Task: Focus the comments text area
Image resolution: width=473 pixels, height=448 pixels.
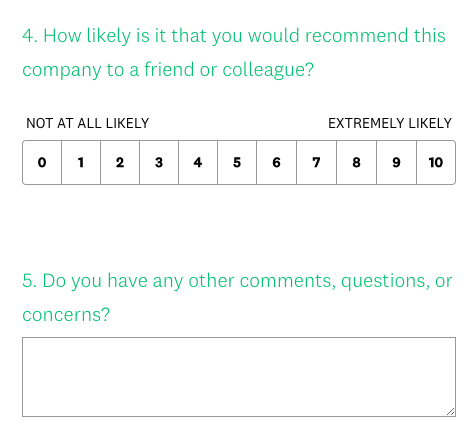Action: [239, 377]
